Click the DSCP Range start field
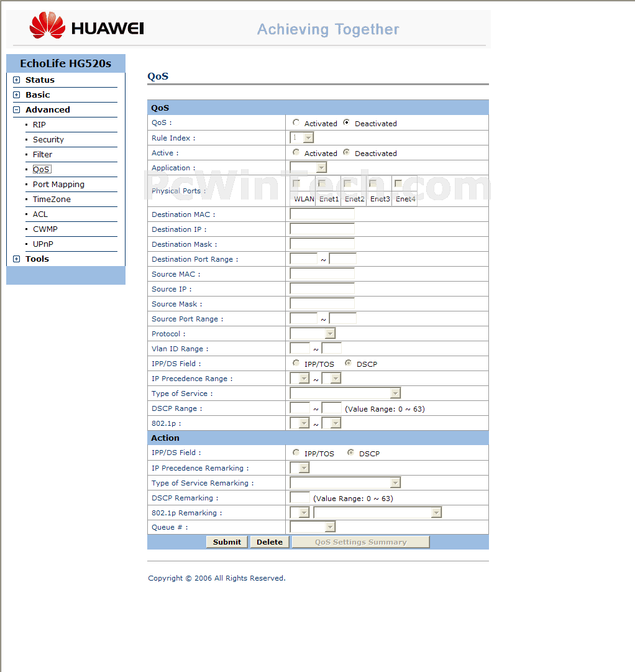Viewport: 635px width, 672px height. 300,408
